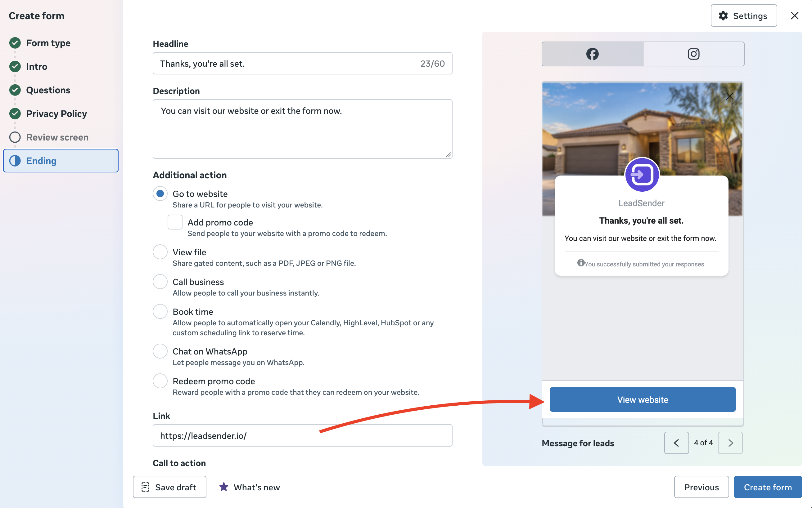Click the Headline input field

pyautogui.click(x=302, y=63)
